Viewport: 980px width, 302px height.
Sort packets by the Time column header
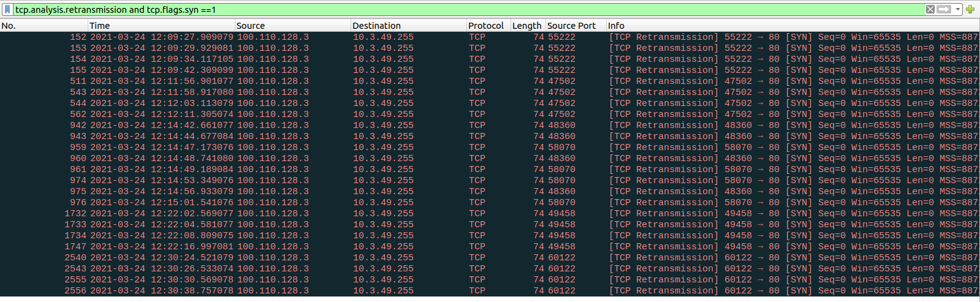click(x=161, y=26)
